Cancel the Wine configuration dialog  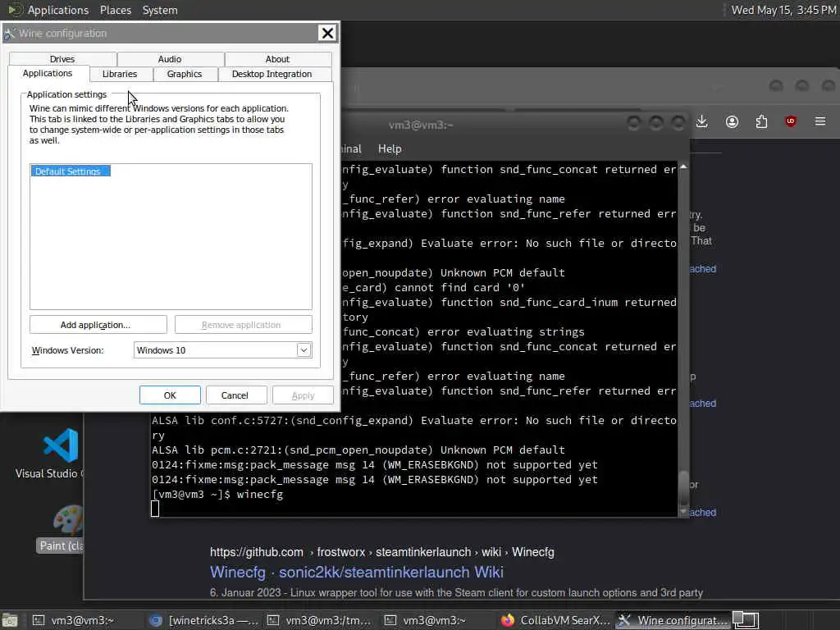235,395
